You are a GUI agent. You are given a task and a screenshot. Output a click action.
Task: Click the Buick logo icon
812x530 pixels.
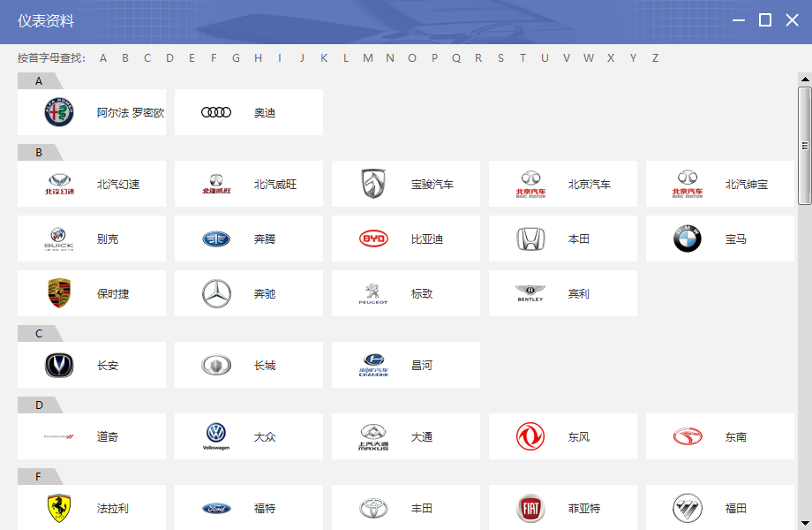click(59, 238)
